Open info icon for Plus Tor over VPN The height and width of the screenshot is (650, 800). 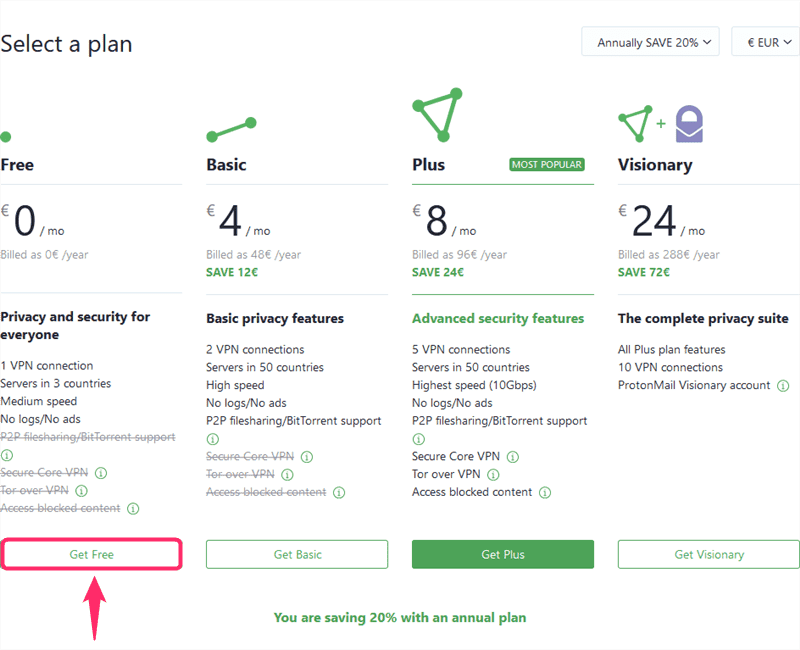pyautogui.click(x=493, y=475)
